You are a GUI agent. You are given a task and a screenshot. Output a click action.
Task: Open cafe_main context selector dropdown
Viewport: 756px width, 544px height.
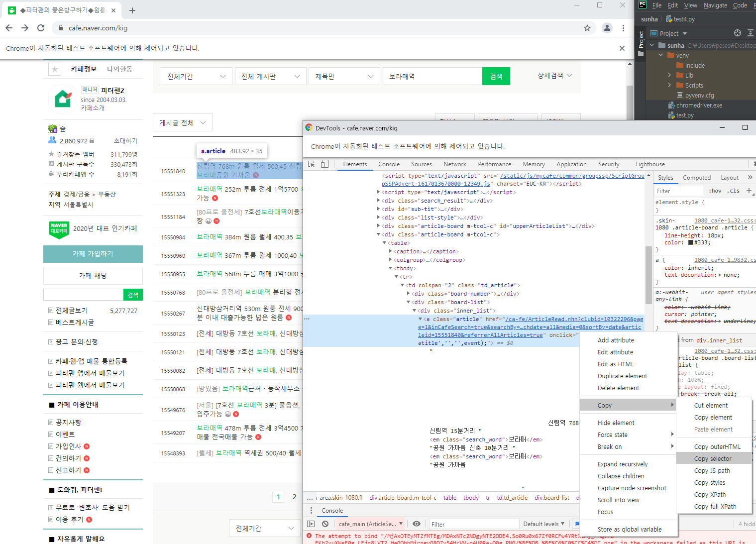coord(371,524)
